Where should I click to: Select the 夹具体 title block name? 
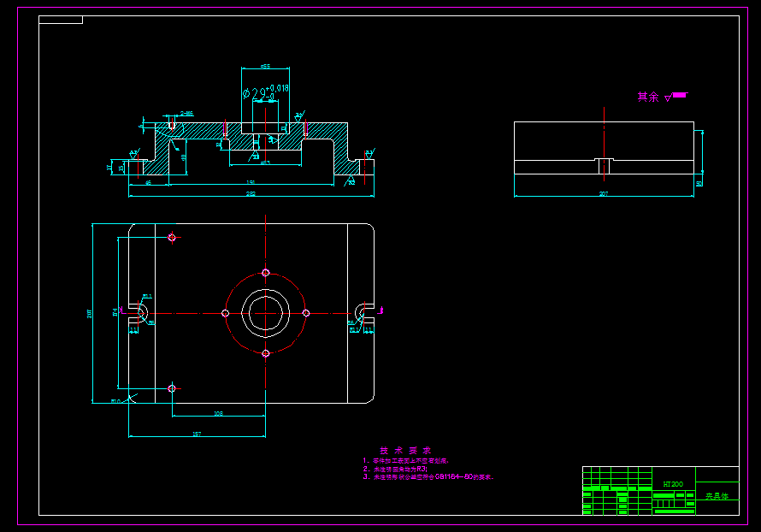pyautogui.click(x=717, y=496)
